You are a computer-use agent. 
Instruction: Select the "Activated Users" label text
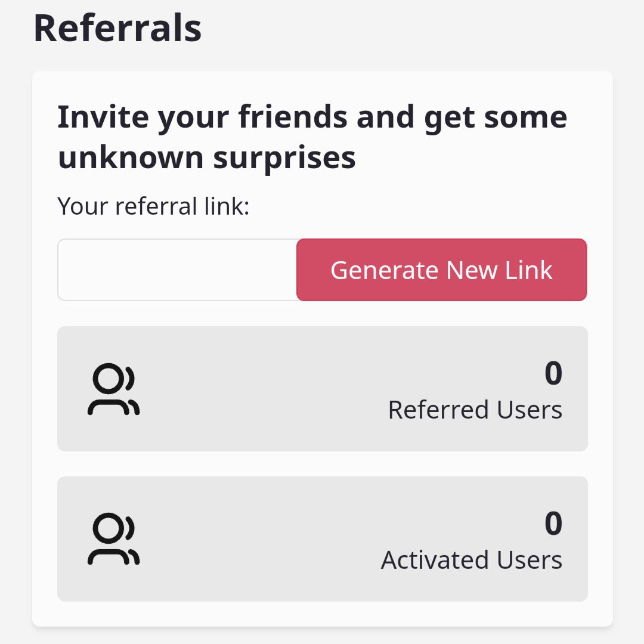click(472, 560)
